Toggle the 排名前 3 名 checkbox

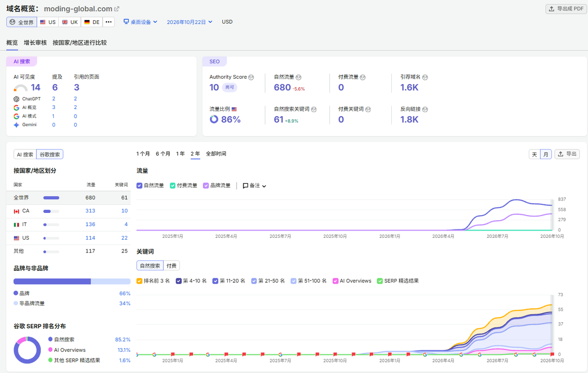coord(139,281)
